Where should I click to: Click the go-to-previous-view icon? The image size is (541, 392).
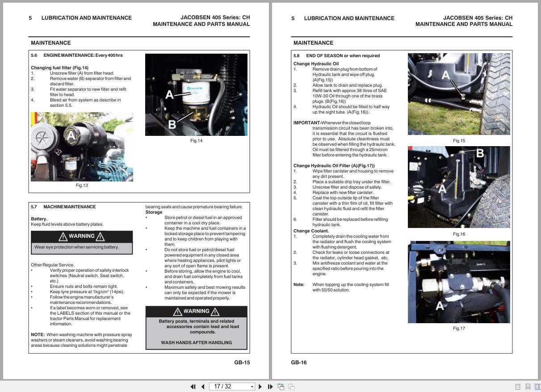pos(281,387)
